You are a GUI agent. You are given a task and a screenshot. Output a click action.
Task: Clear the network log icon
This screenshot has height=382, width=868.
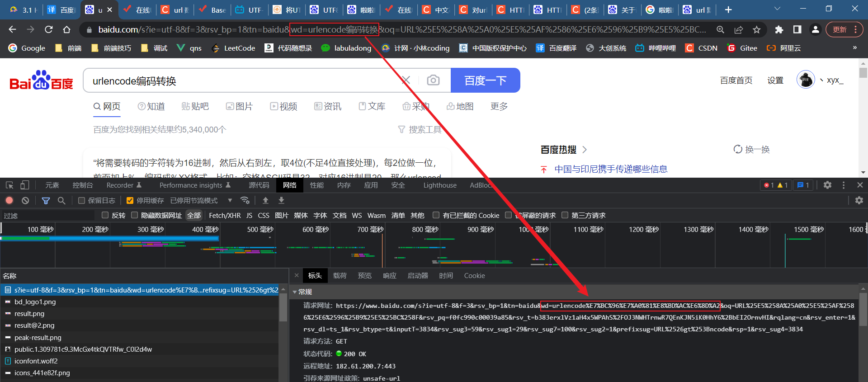click(x=25, y=200)
